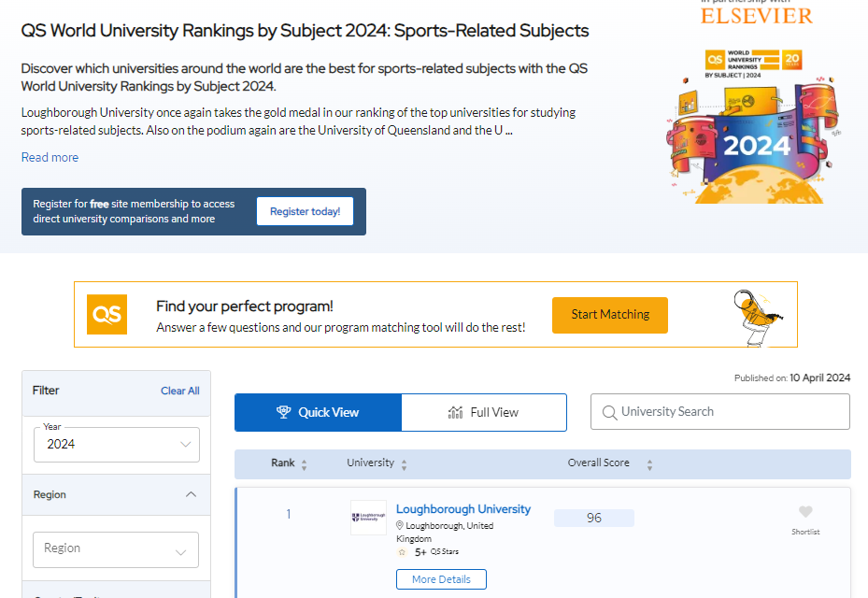Click the Start Matching button
Image resolution: width=868 pixels, height=598 pixels.
click(610, 315)
